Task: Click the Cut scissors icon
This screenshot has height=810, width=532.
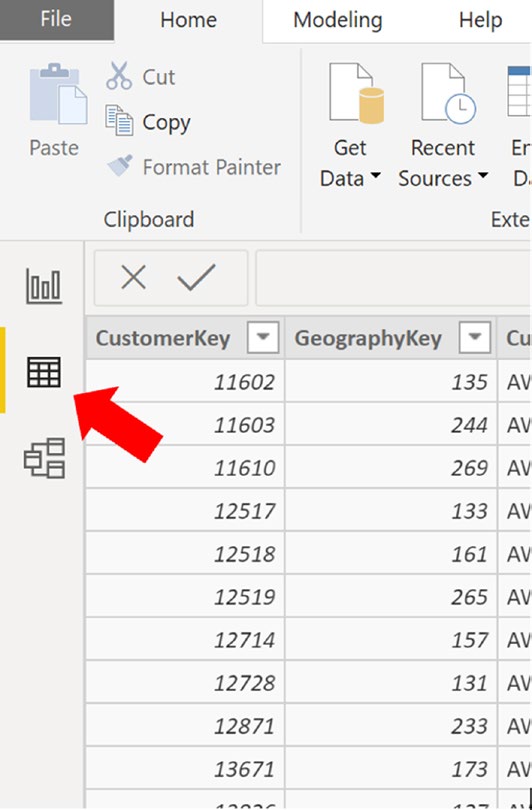Action: pyautogui.click(x=119, y=76)
